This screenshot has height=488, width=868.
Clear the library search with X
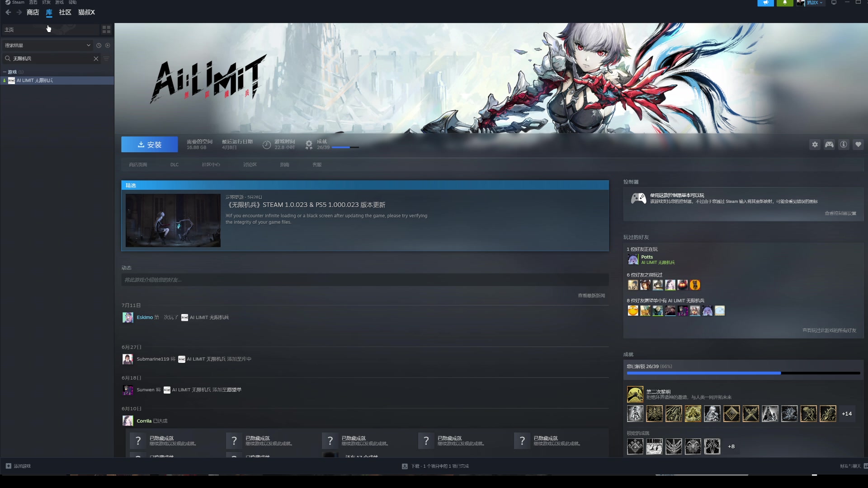[x=96, y=58]
